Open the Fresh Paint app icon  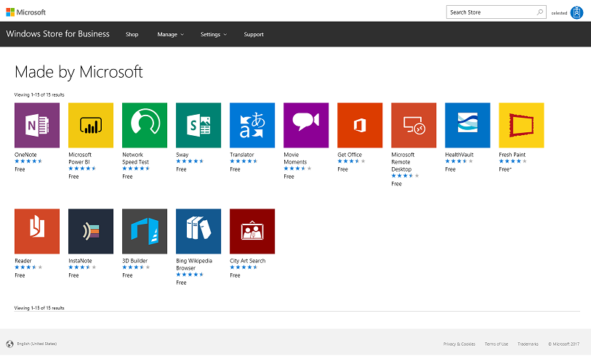522,125
